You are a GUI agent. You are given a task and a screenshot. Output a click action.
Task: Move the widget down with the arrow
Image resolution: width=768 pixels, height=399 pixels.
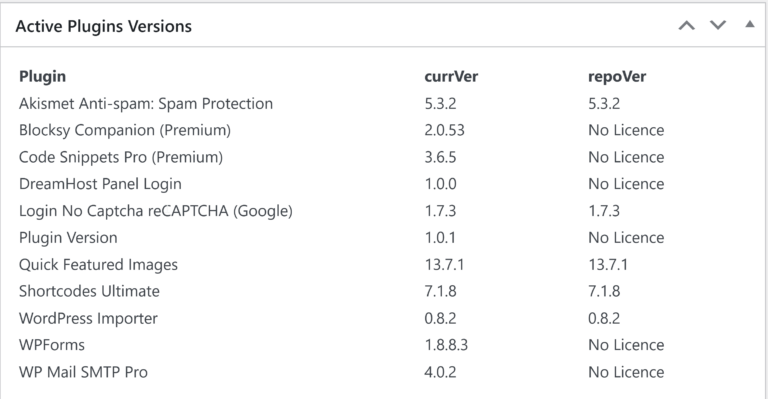pyautogui.click(x=718, y=25)
